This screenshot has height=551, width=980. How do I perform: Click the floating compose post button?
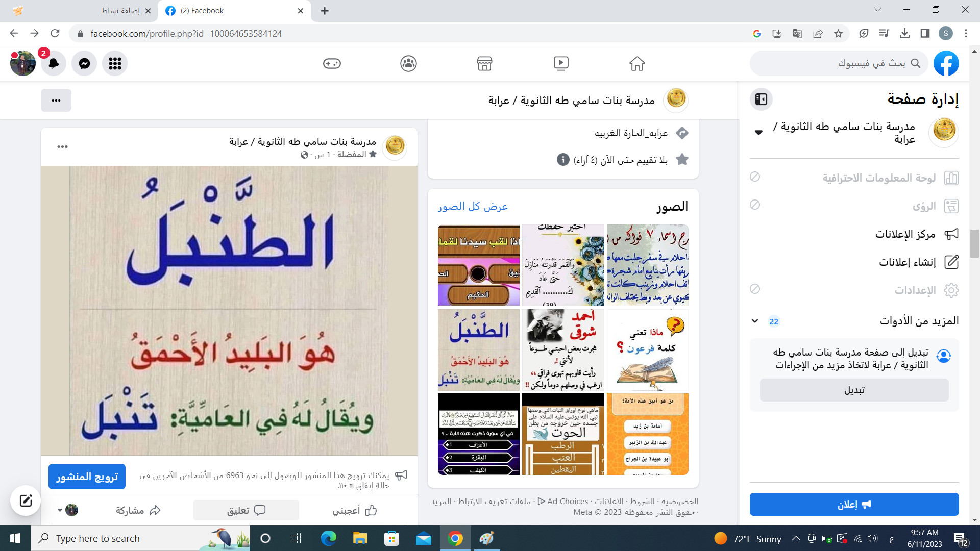coord(26,500)
